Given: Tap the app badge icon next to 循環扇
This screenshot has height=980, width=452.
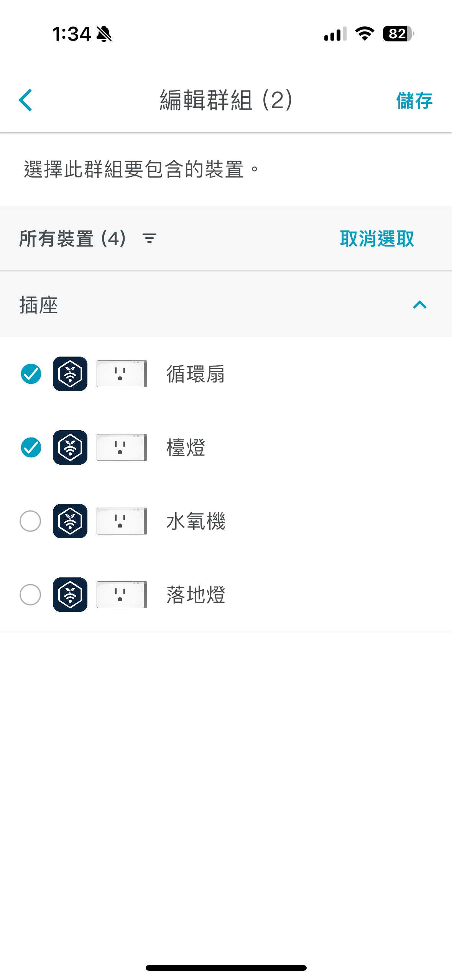Looking at the screenshot, I should (70, 374).
